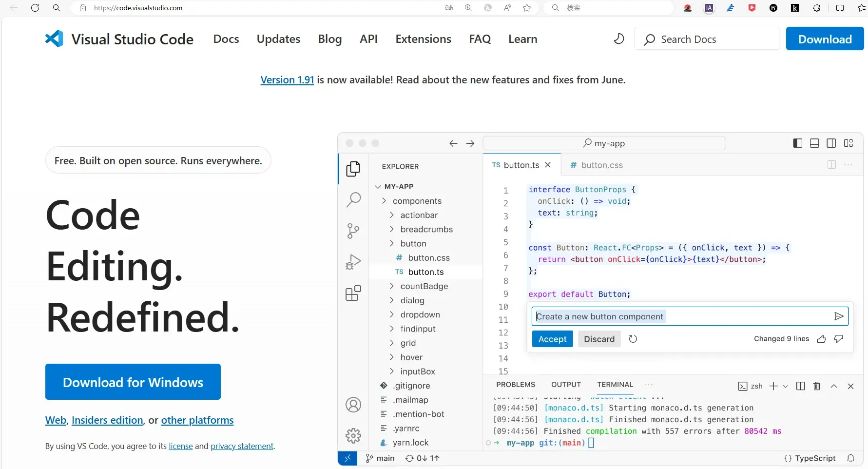Click kill terminal trash icon
868x469 pixels.
click(817, 386)
